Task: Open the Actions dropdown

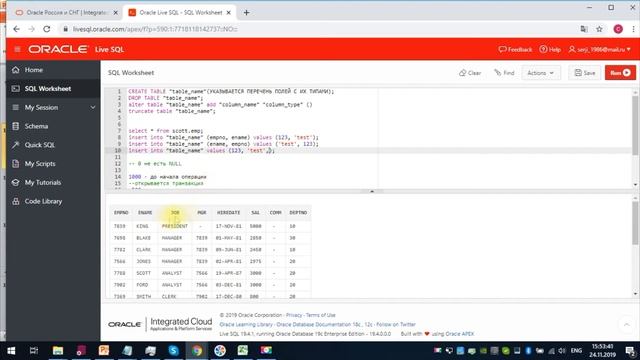Action: click(541, 73)
